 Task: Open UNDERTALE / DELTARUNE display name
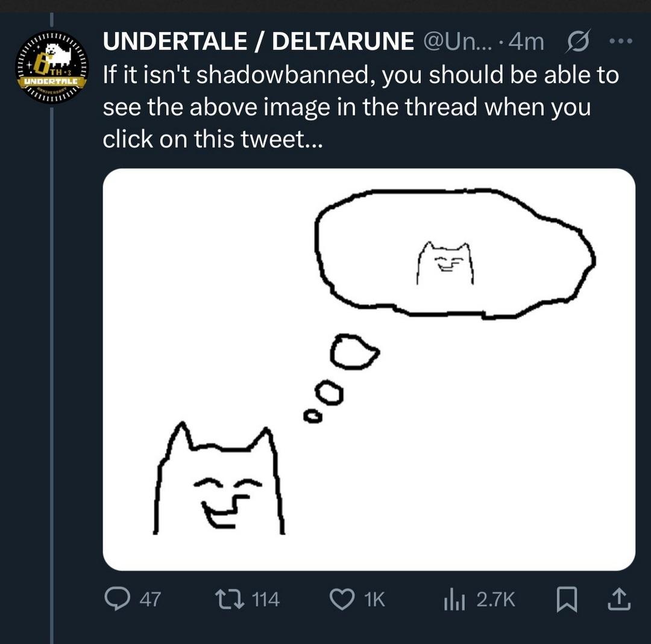(258, 41)
